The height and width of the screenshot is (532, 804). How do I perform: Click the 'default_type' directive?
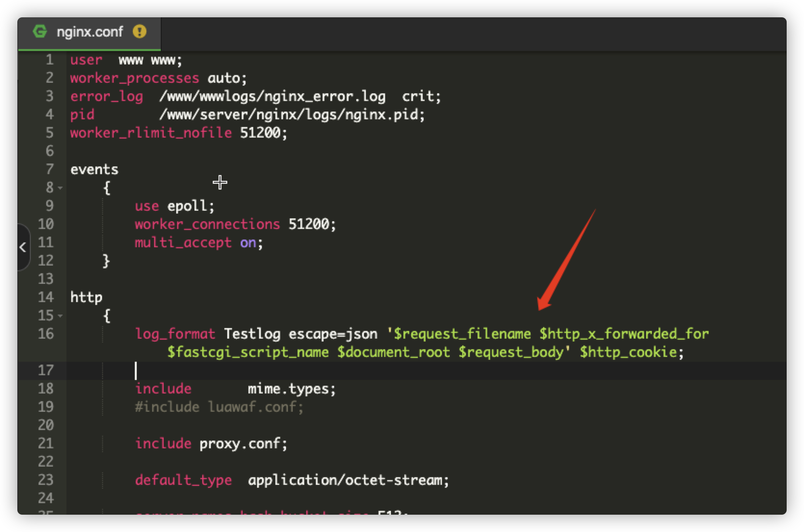[x=183, y=480]
